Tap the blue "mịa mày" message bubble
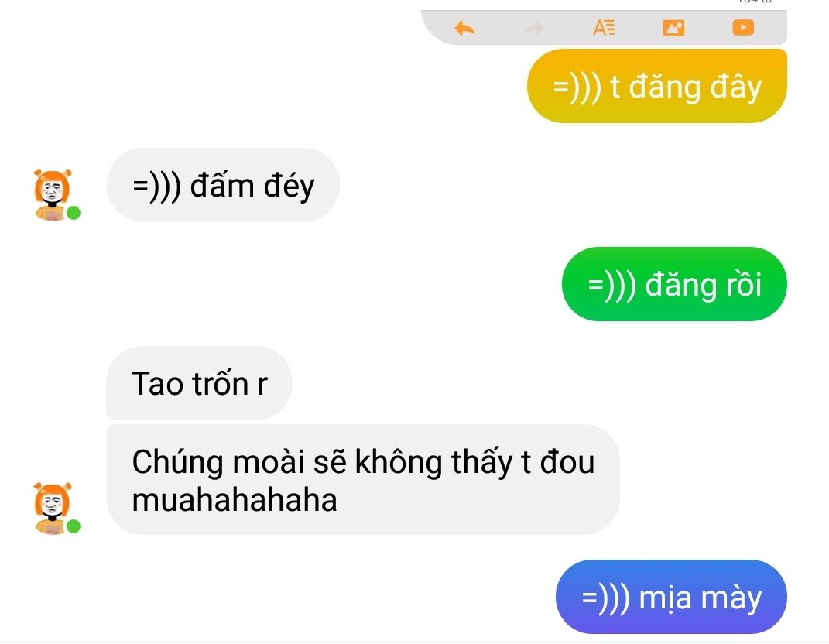Image resolution: width=829 pixels, height=644 pixels. [x=671, y=597]
